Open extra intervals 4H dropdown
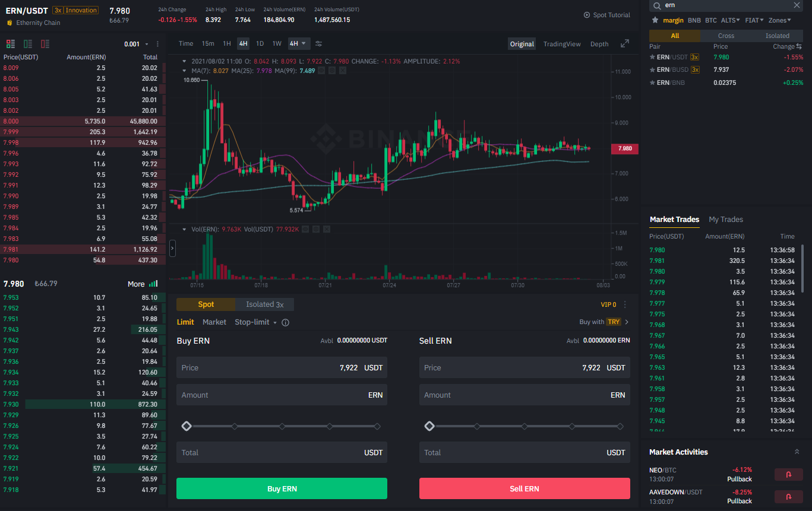 299,43
